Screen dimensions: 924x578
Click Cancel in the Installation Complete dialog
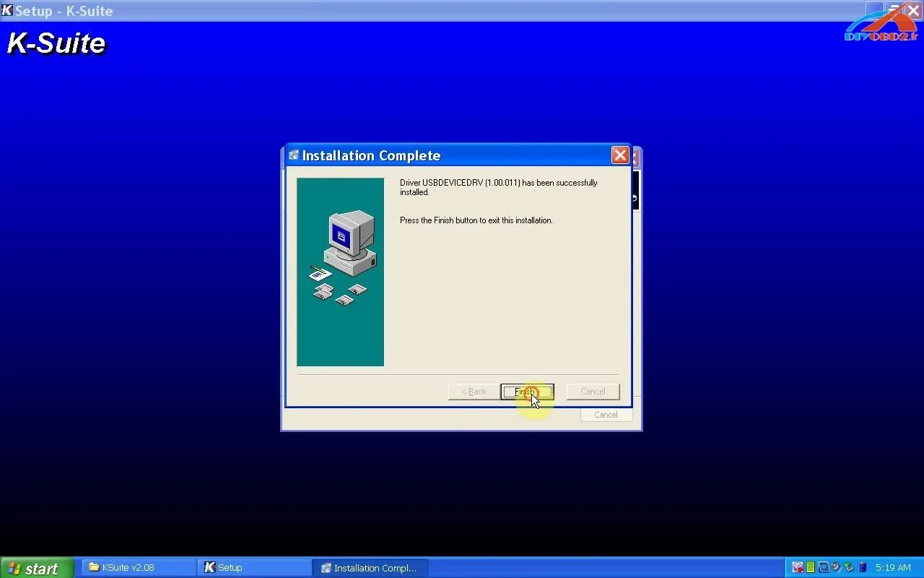pyautogui.click(x=593, y=392)
